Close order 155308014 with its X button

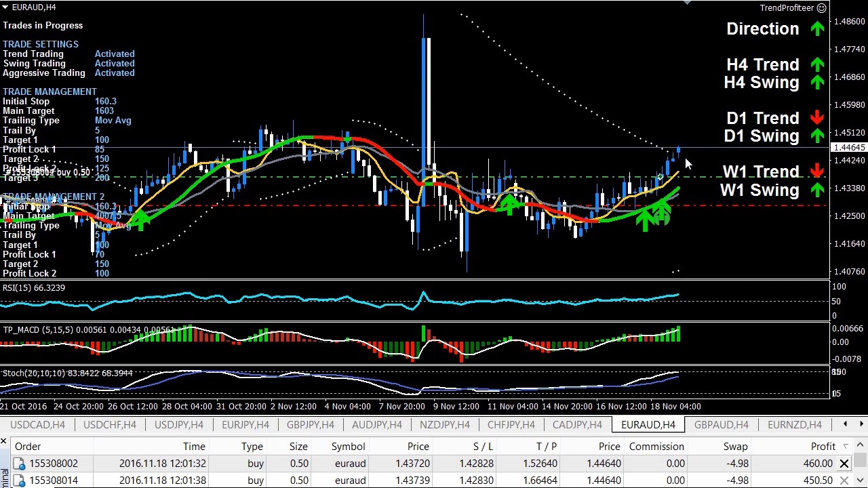pyautogui.click(x=844, y=481)
